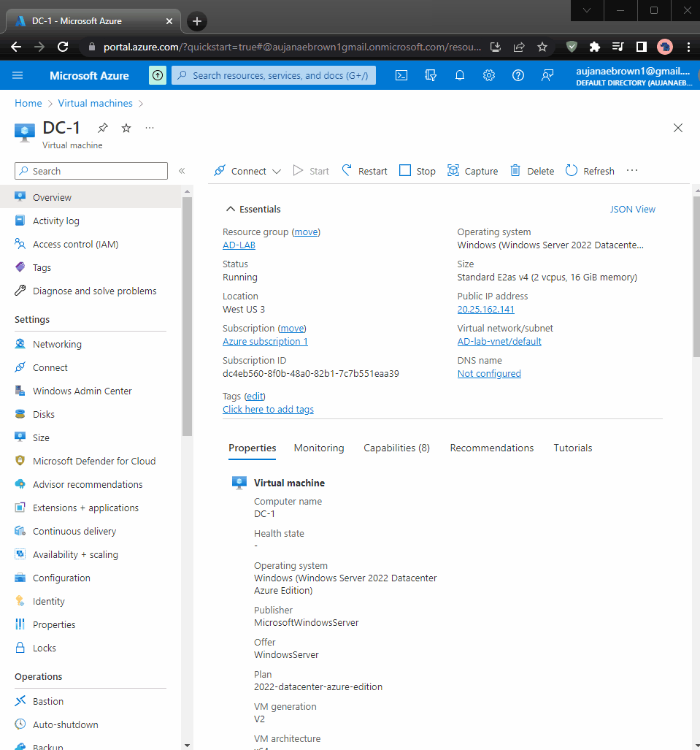Close the DC-1 blade with the X
Viewport: 700px width, 750px height.
[x=677, y=128]
